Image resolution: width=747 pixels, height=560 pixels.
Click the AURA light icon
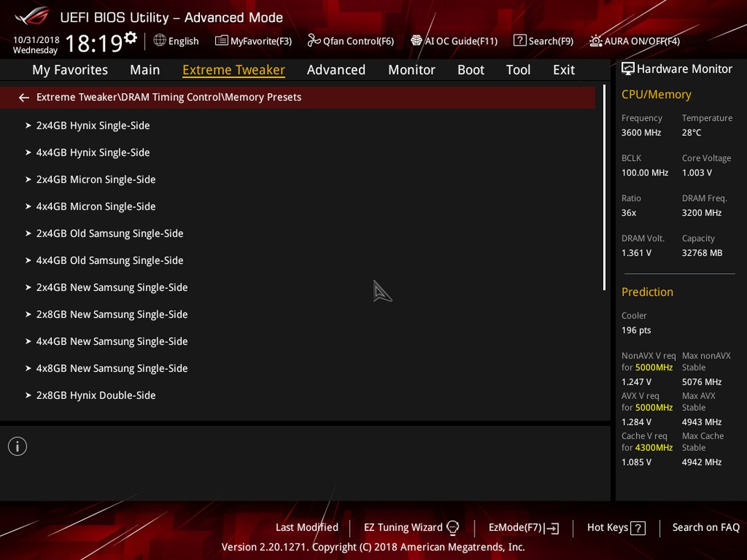click(596, 41)
